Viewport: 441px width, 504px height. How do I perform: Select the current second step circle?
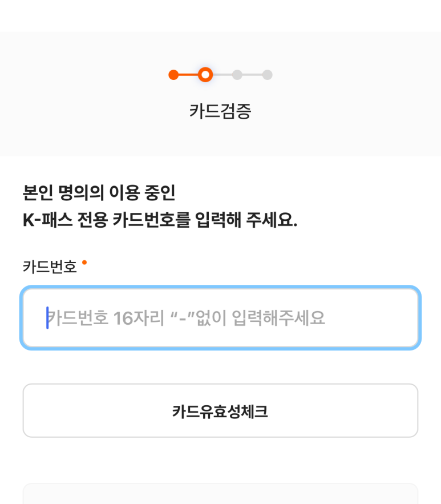tap(205, 75)
